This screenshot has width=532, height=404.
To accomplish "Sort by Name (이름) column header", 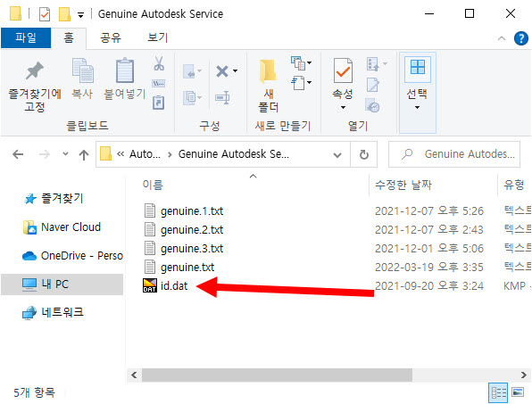I will tap(153, 185).
